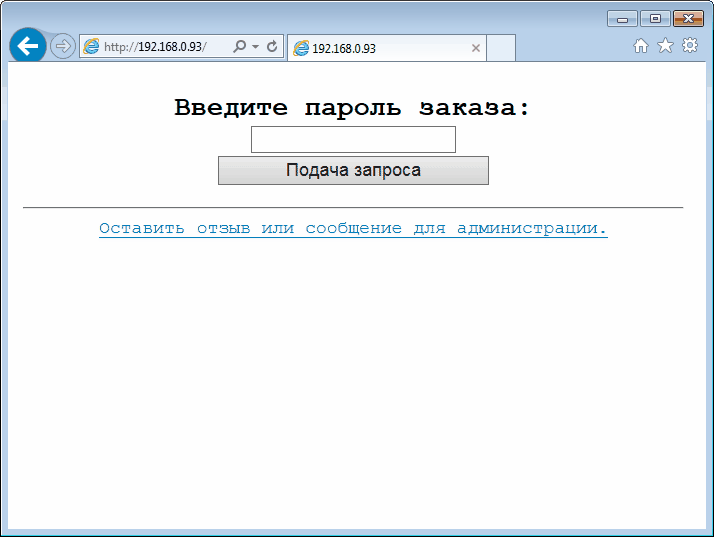Open a new blank tab
Screen dimensions: 714x537
[501, 48]
